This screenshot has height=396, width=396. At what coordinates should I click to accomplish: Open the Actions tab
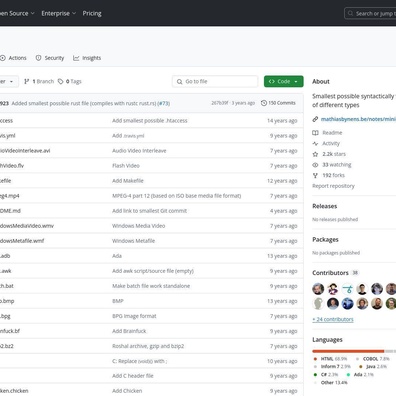pyautogui.click(x=13, y=58)
